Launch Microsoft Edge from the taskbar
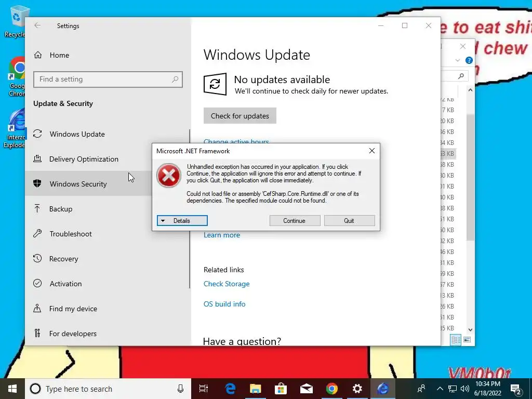The height and width of the screenshot is (399, 532). click(x=230, y=389)
